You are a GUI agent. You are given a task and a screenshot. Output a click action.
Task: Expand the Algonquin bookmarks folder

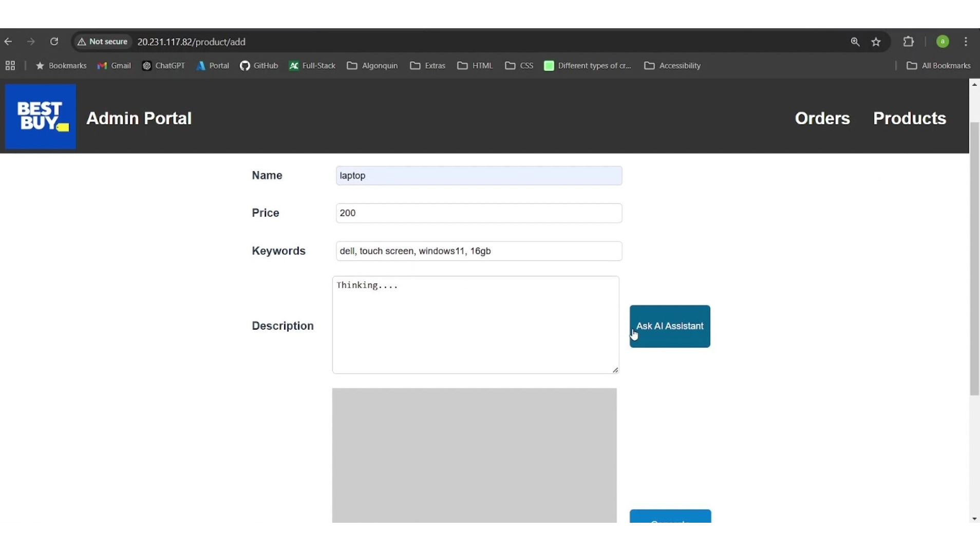372,66
